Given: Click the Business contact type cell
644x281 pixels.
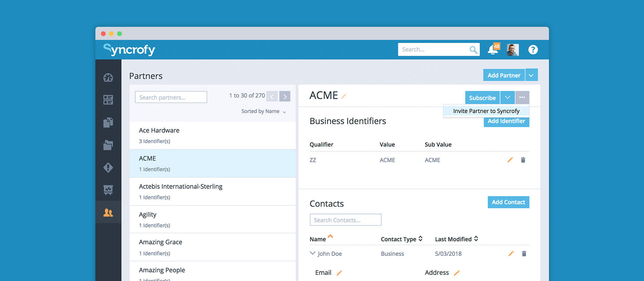Looking at the screenshot, I should [x=392, y=254].
